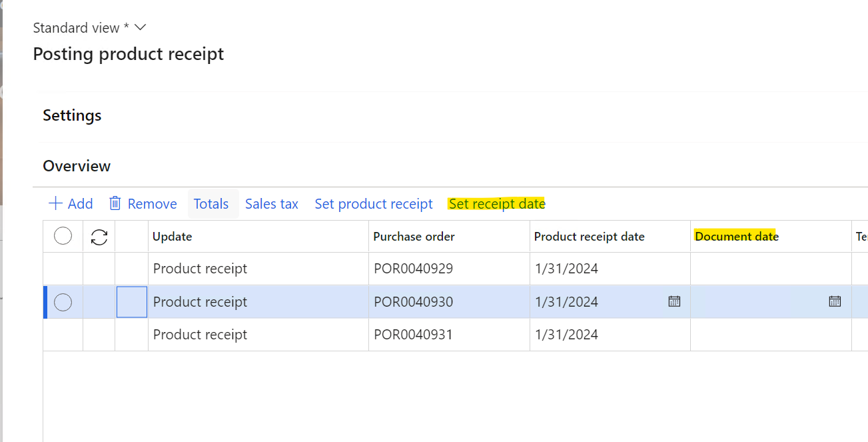Screen dimensions: 868x442
Task: Expand the Settings section
Action: click(x=72, y=115)
